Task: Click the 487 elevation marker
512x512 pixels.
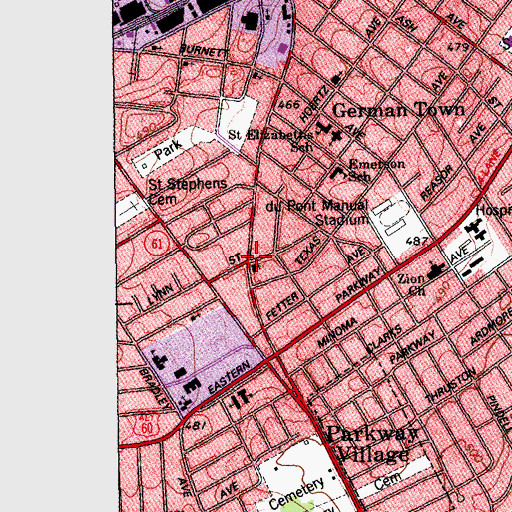Action: (x=417, y=240)
